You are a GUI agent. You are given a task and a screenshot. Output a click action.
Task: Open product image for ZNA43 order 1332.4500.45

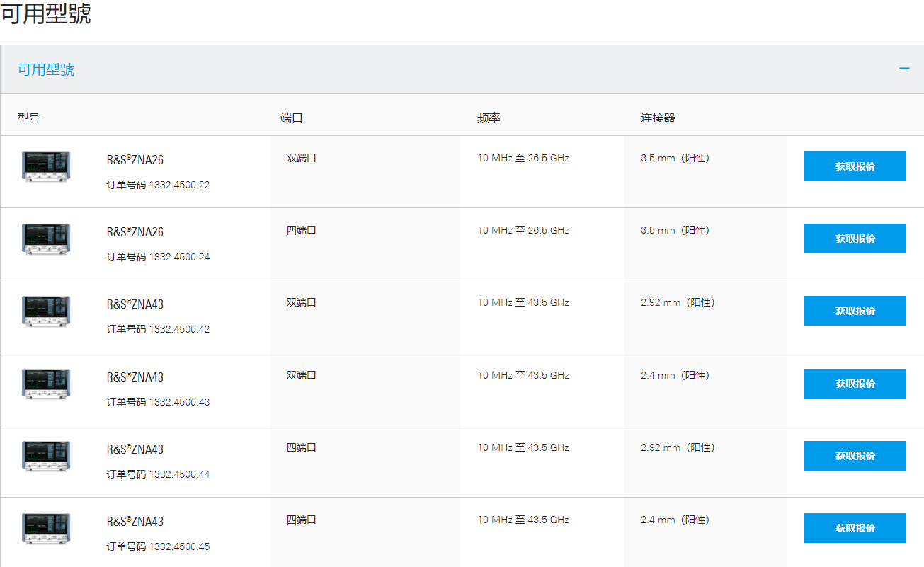(46, 529)
